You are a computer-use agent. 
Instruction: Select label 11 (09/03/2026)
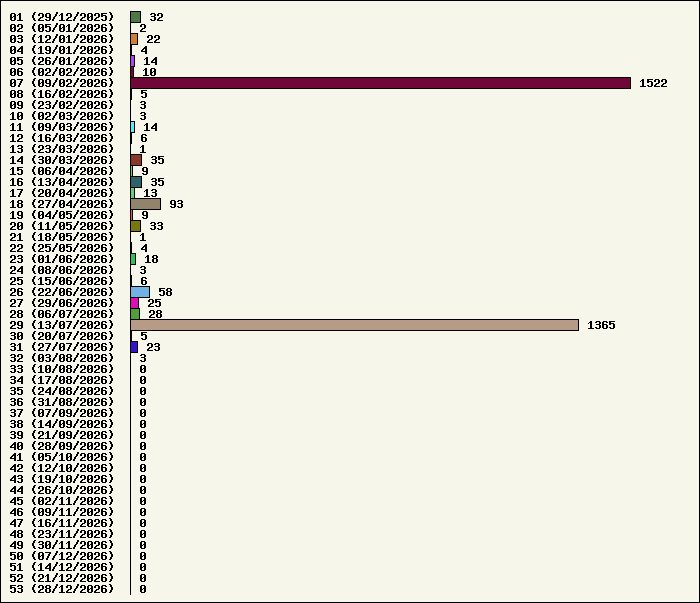click(x=62, y=127)
